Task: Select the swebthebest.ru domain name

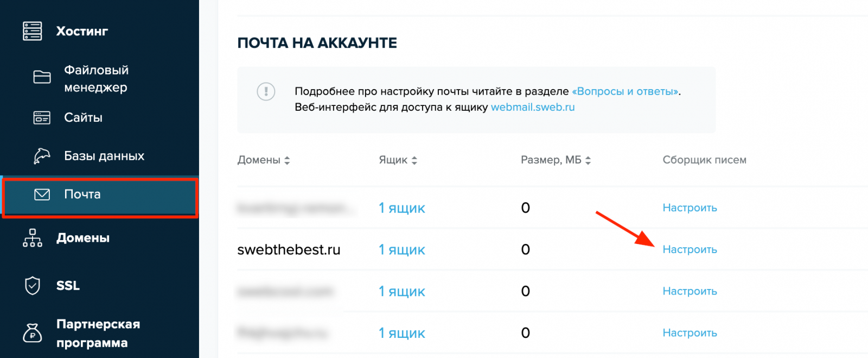Action: pos(289,250)
